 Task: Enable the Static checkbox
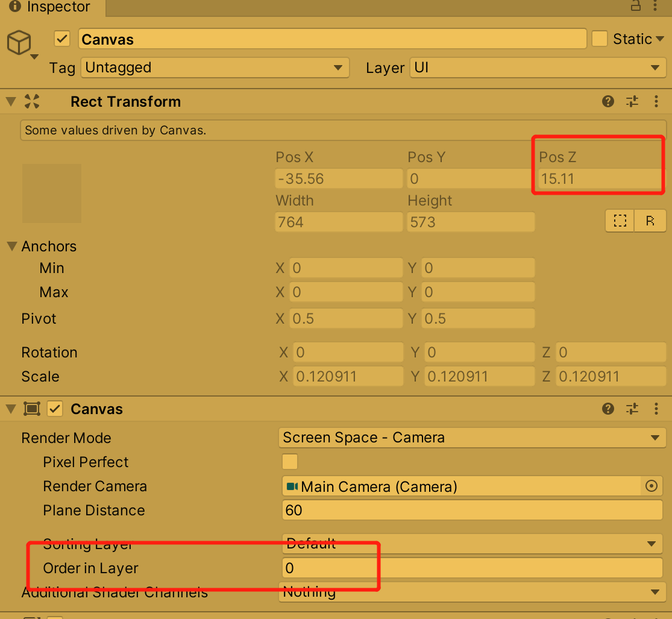(600, 39)
